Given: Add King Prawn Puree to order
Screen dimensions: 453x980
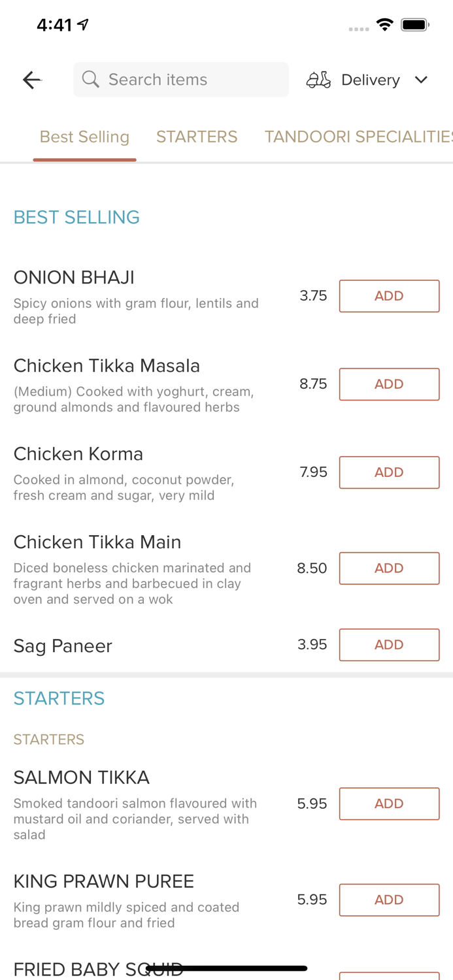Looking at the screenshot, I should point(389,900).
